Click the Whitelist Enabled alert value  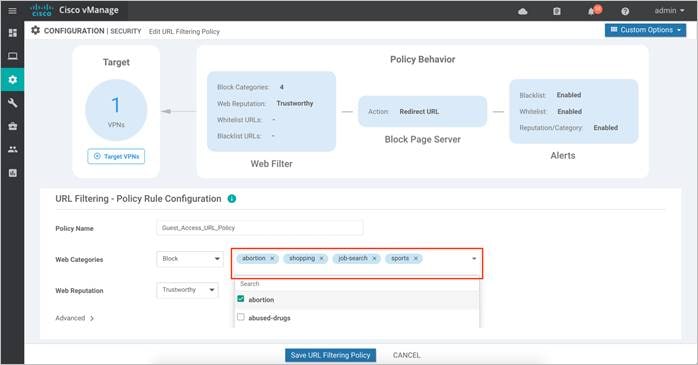(569, 111)
